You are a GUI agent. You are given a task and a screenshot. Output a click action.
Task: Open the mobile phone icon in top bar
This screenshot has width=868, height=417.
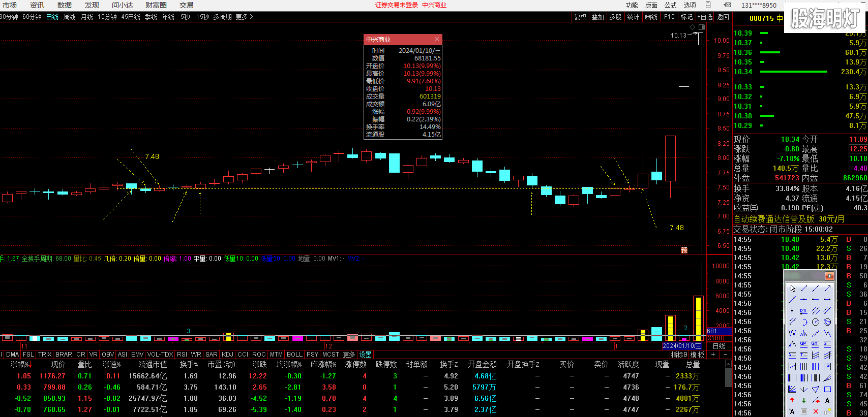click(708, 5)
